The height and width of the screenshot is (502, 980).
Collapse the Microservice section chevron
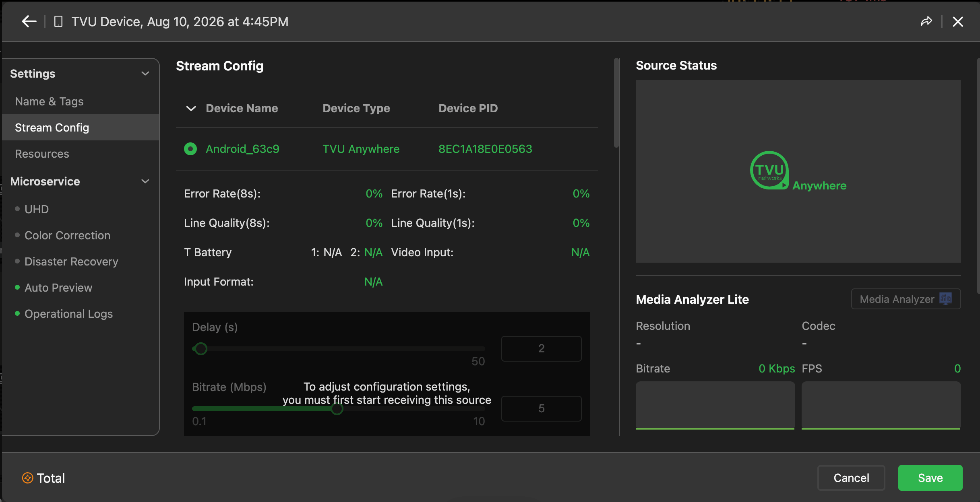pyautogui.click(x=145, y=181)
